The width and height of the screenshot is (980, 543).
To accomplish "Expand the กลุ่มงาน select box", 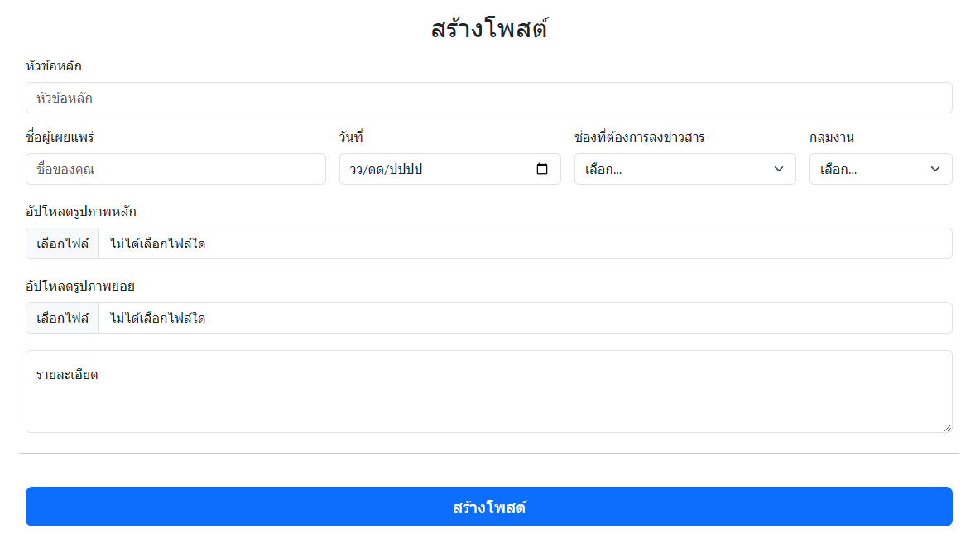I will (x=880, y=169).
